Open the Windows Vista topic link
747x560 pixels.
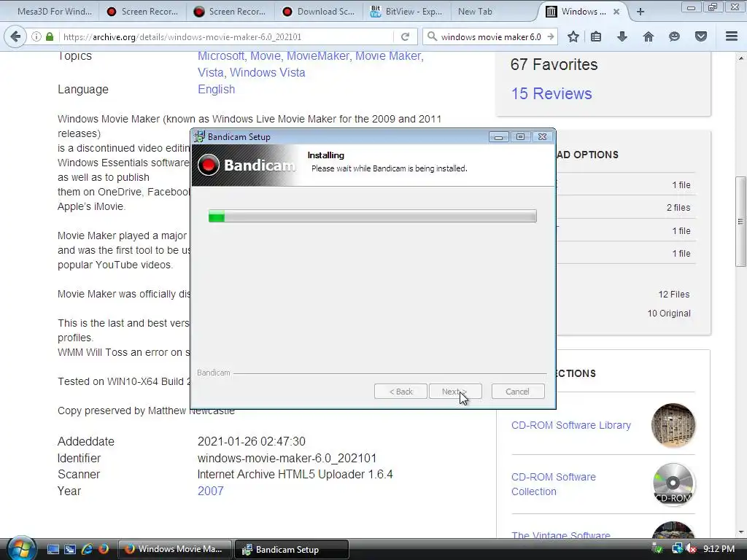pyautogui.click(x=267, y=72)
